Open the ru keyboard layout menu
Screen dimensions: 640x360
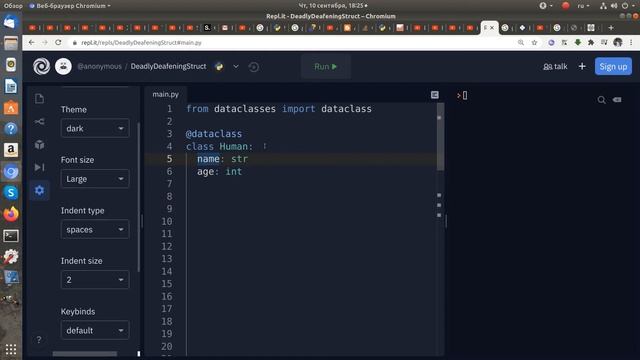[583, 6]
